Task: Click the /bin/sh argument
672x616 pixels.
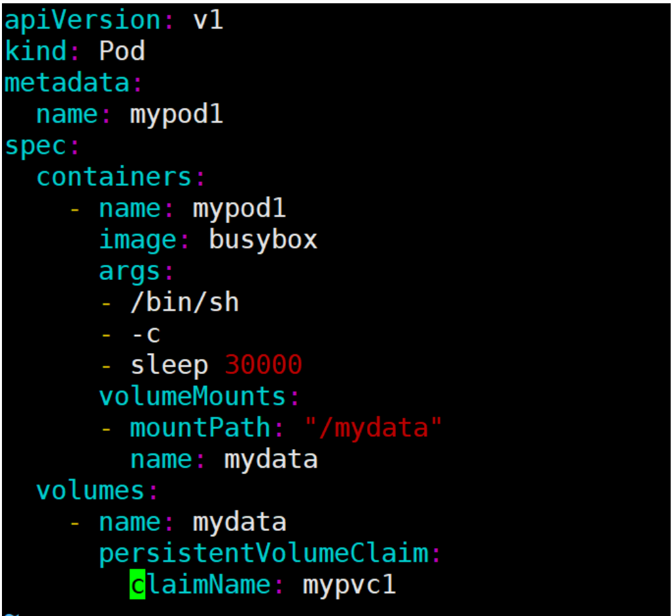Action: (x=185, y=303)
